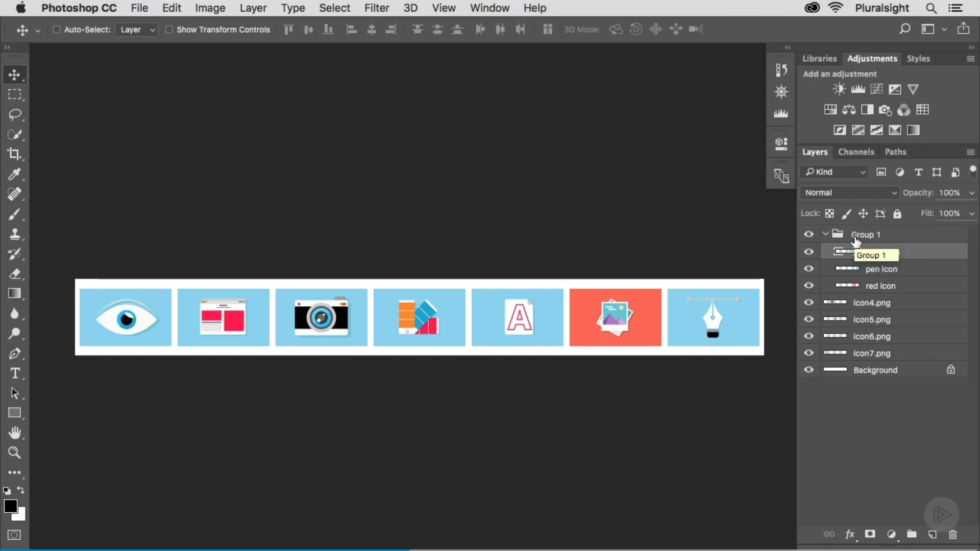Pick the Eyedropper tool

click(x=14, y=174)
